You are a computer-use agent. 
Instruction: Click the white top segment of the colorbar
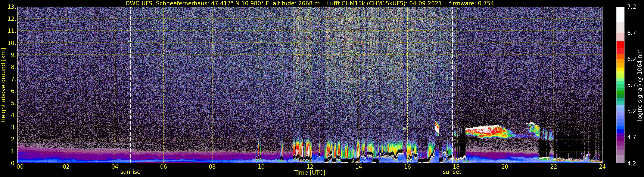click(x=620, y=14)
